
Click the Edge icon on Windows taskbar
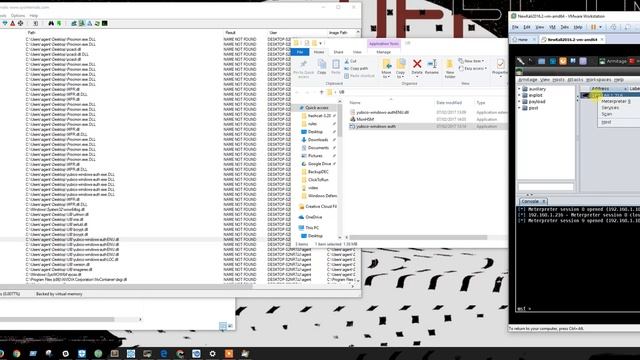pyautogui.click(x=163, y=354)
